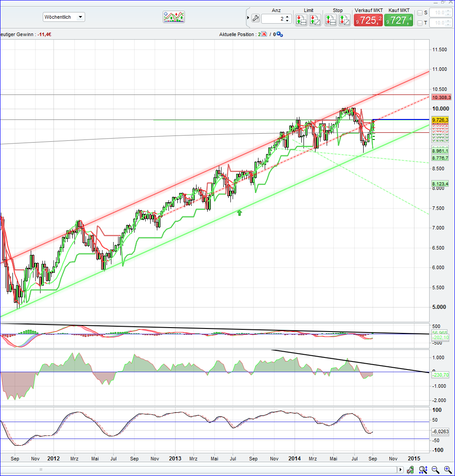Zoom in using the plus magnifier icon

pyautogui.click(x=447, y=470)
